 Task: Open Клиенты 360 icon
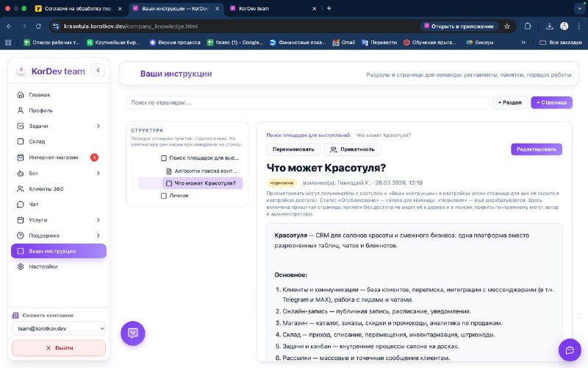click(x=21, y=189)
